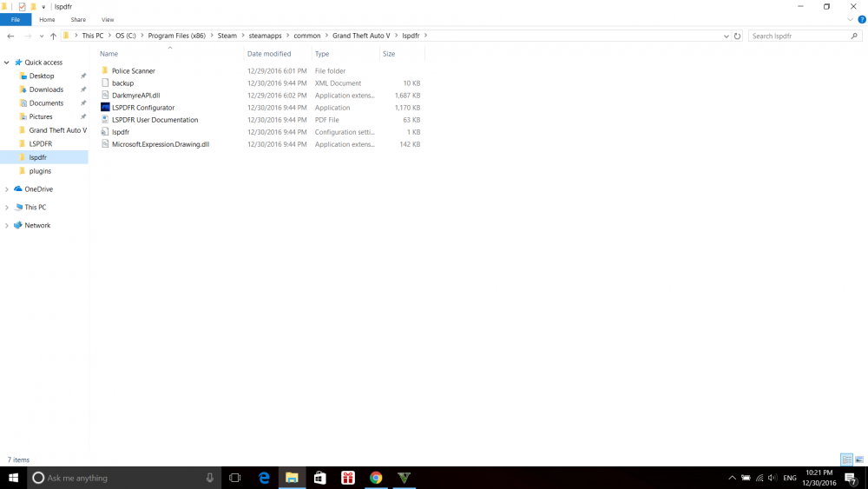
Task: Click Cortana Ask me anything box
Action: tap(124, 478)
